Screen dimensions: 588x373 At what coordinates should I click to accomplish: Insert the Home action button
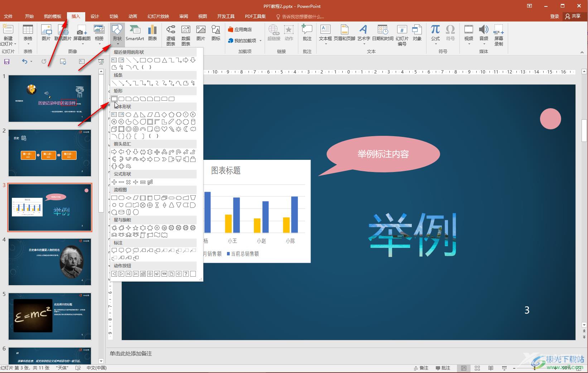click(143, 274)
